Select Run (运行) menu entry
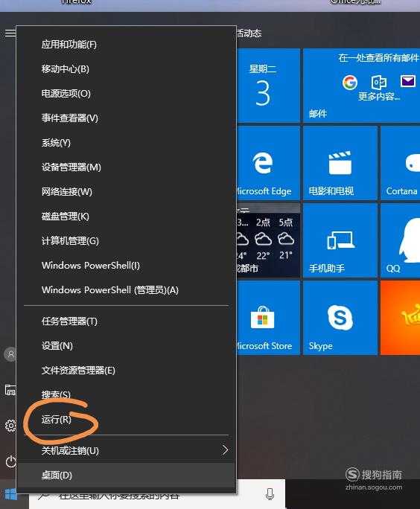420x509 pixels. (126, 420)
